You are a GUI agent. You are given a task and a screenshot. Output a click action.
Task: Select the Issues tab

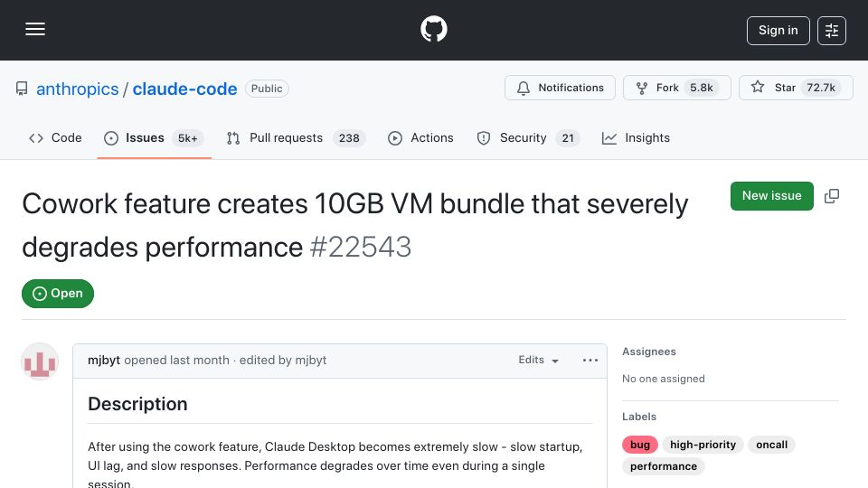(x=154, y=137)
